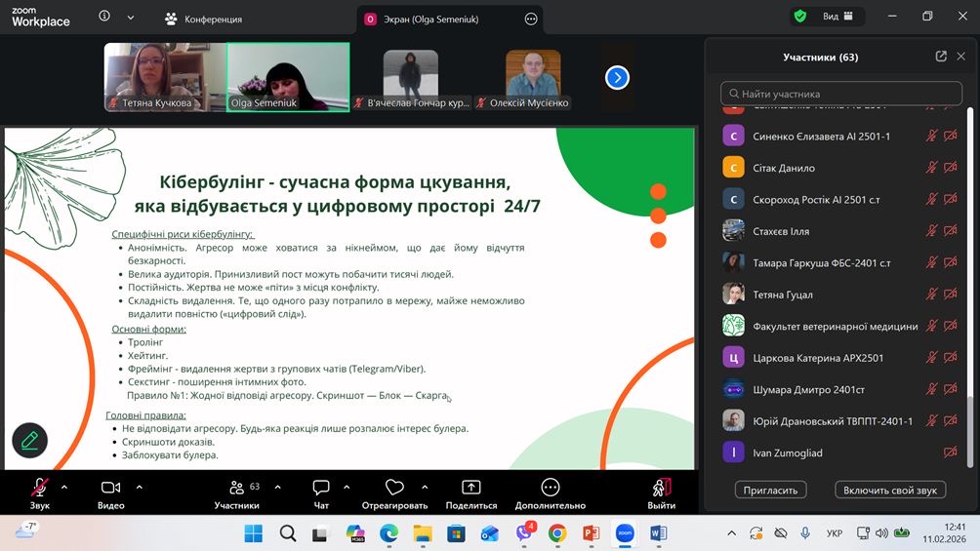Viewport: 980px width, 551px height.
Task: Pop out the Participants panel
Action: pyautogui.click(x=941, y=57)
